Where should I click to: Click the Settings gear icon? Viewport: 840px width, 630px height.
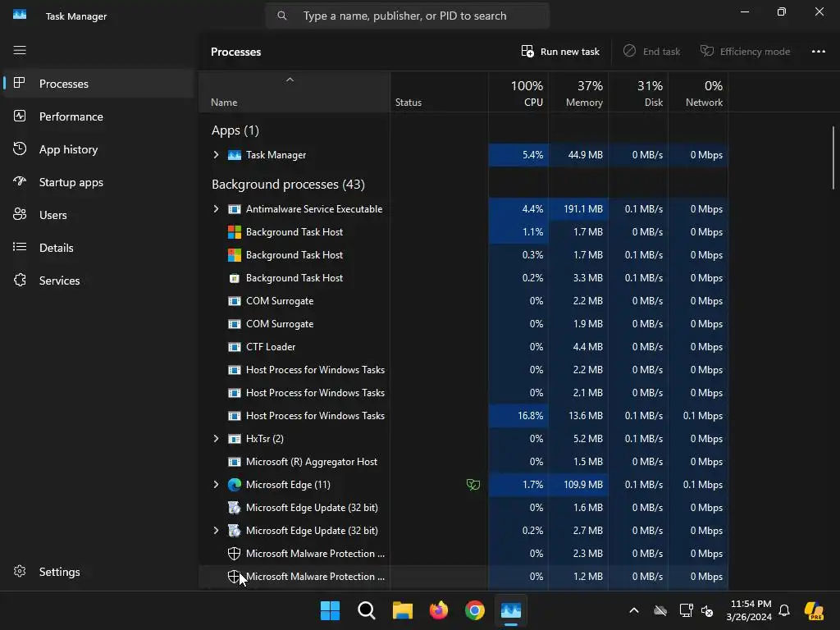pos(20,572)
